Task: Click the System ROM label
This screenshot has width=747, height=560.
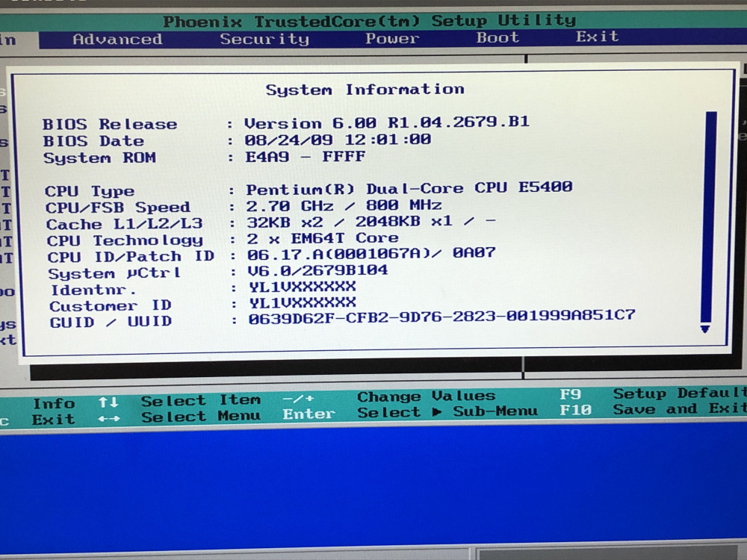Action: tap(99, 158)
